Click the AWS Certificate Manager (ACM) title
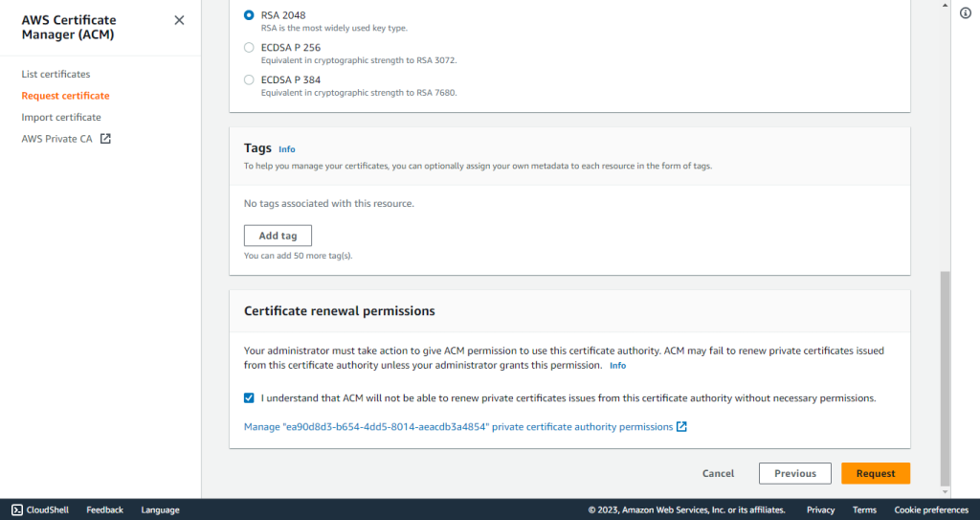 (x=69, y=28)
